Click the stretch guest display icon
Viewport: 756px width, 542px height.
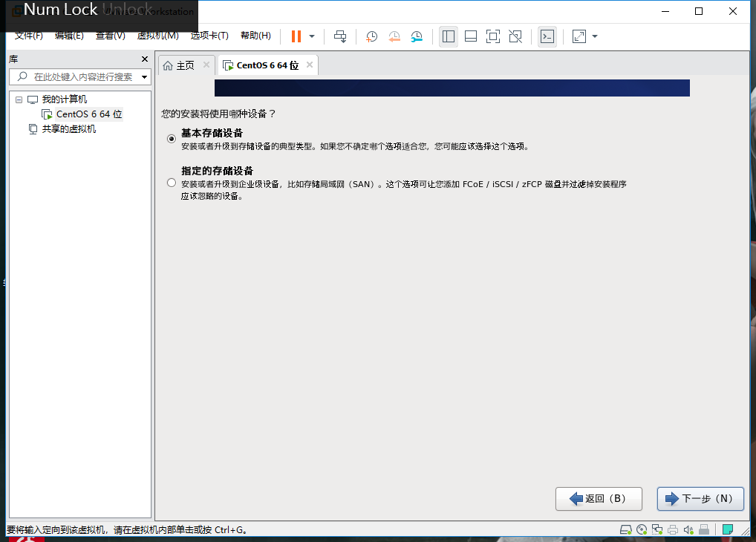point(579,36)
